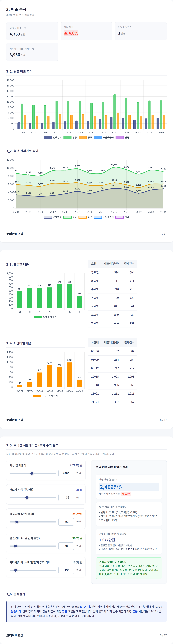This screenshot has height=644, width=173.
Task: Click the 전월 대비 4.6% badge
Action: pyautogui.click(x=71, y=33)
